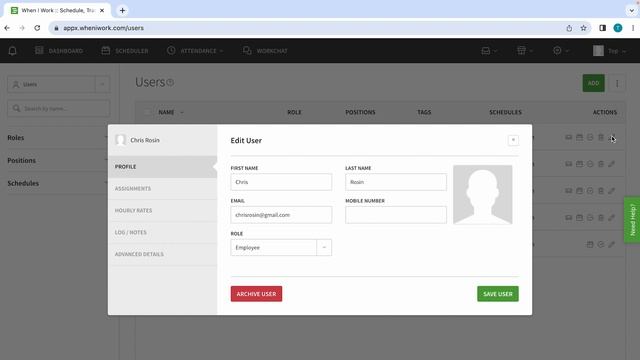640x360 pixels.
Task: Toggle the browser side panel
Action: 602,28
